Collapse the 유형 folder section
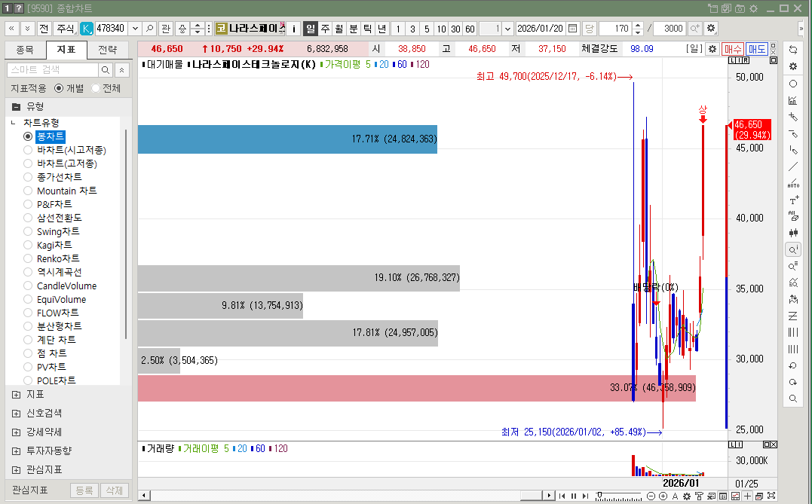Screen dimensions: 812x504 click(x=16, y=106)
